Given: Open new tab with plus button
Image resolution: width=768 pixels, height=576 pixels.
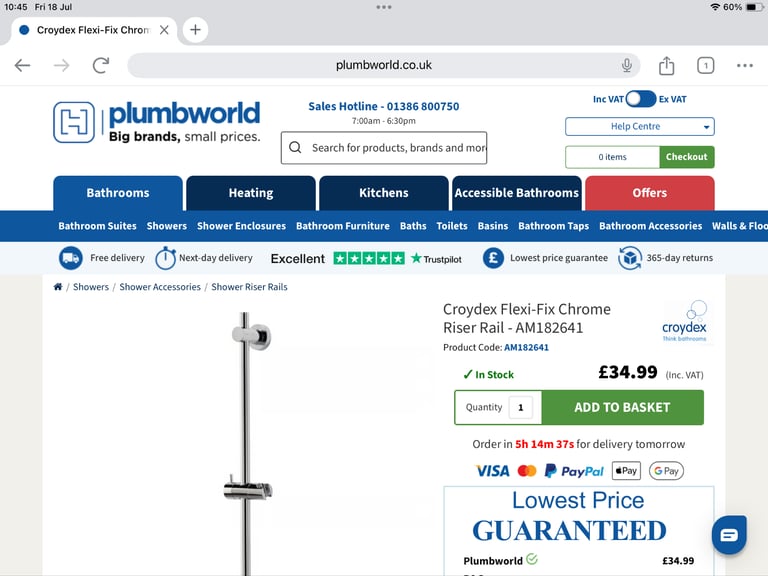Looking at the screenshot, I should click(x=195, y=30).
